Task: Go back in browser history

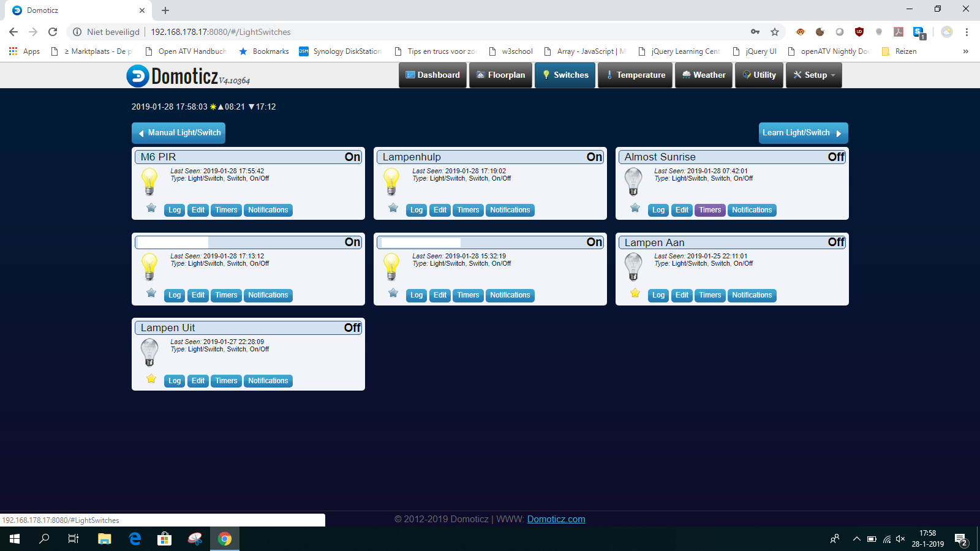Action: (13, 32)
